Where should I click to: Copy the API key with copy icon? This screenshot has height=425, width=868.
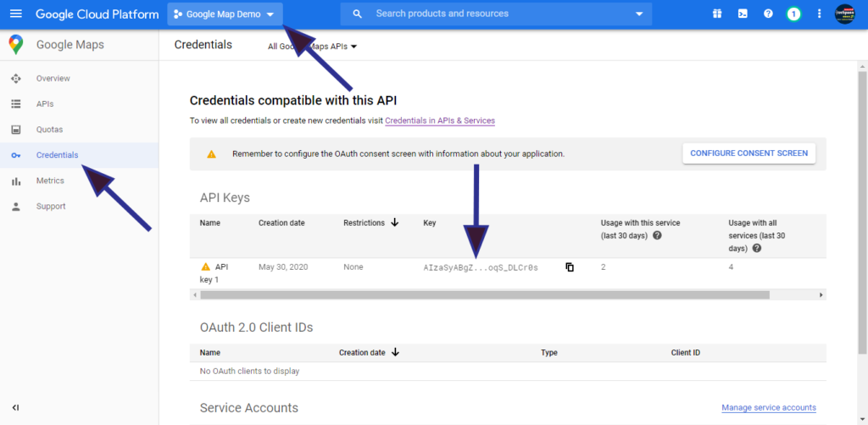pyautogui.click(x=570, y=267)
